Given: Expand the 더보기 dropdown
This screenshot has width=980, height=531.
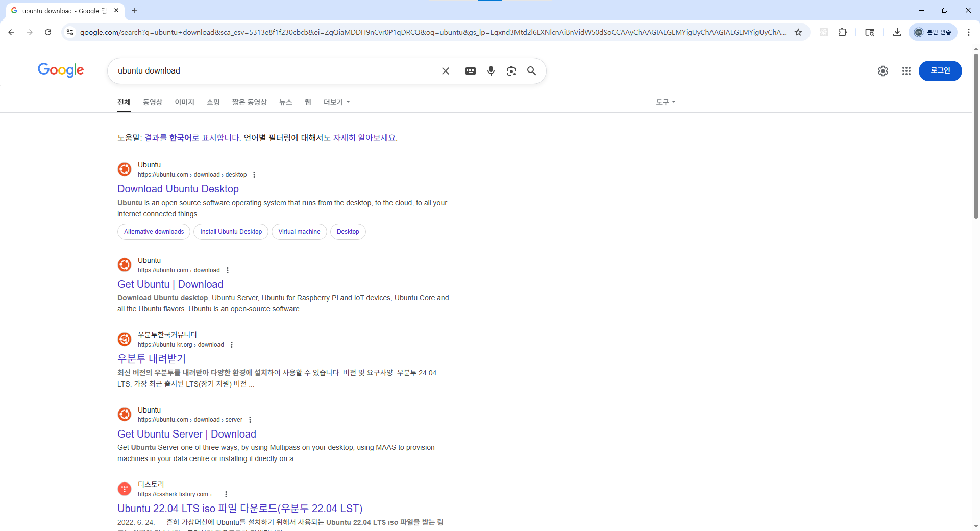Looking at the screenshot, I should point(336,102).
